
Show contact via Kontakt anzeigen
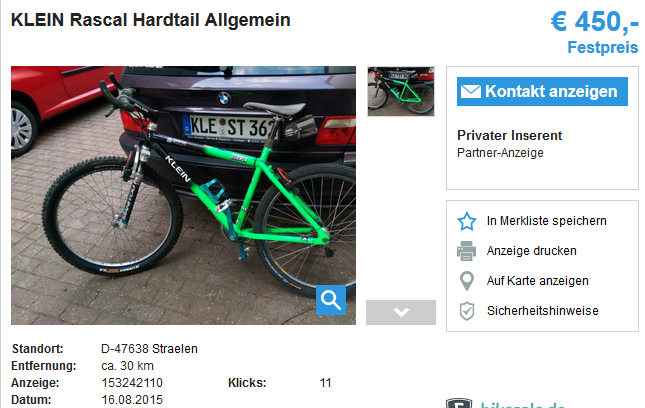tap(542, 91)
